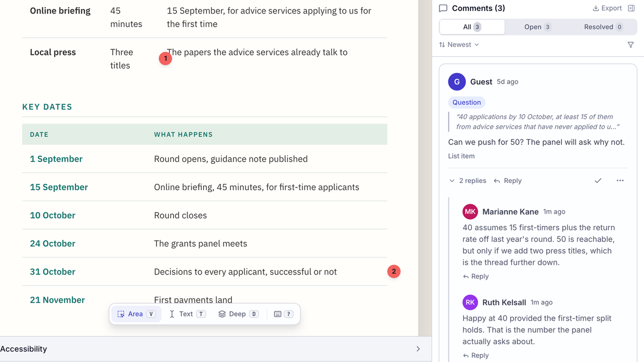Click the "5d ago" timestamp
Image resolution: width=644 pixels, height=362 pixels.
508,81
